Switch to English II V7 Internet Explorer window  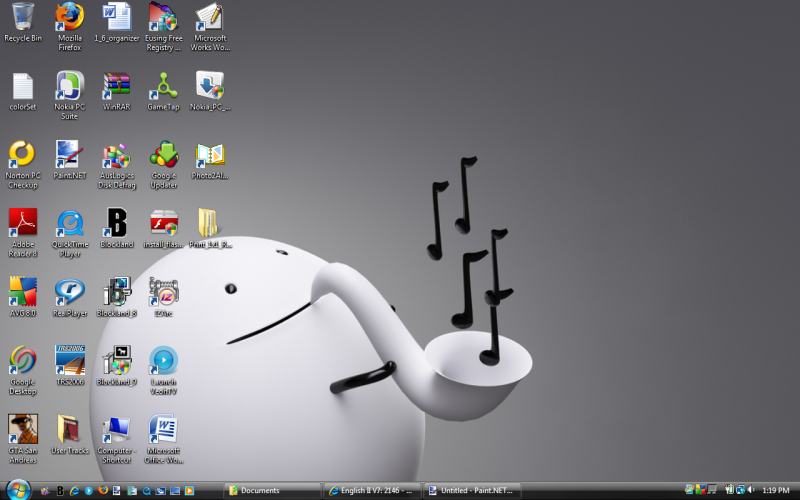(x=372, y=491)
